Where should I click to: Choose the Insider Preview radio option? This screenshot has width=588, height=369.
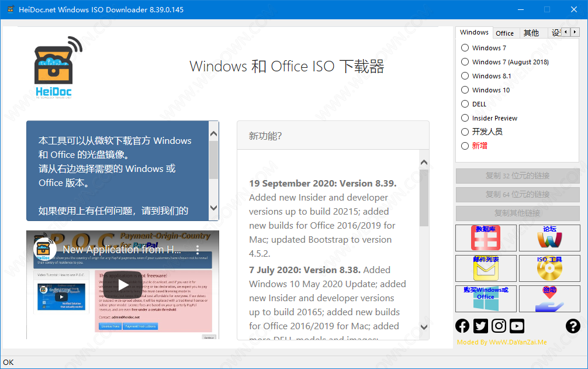tap(465, 118)
